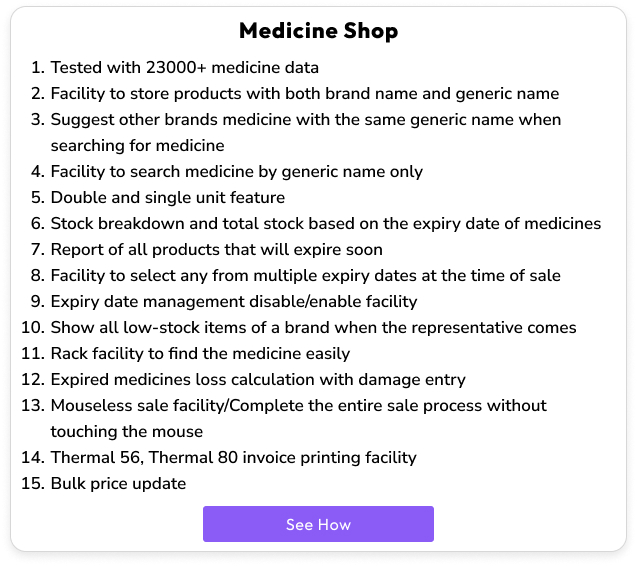Click the 'Stock breakdown and total stock' item
This screenshot has width=637, height=566.
(x=326, y=224)
